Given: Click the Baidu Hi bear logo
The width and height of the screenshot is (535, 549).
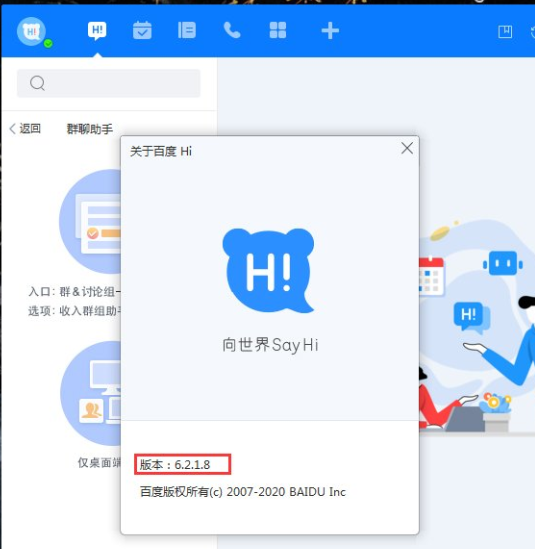Looking at the screenshot, I should tap(269, 270).
